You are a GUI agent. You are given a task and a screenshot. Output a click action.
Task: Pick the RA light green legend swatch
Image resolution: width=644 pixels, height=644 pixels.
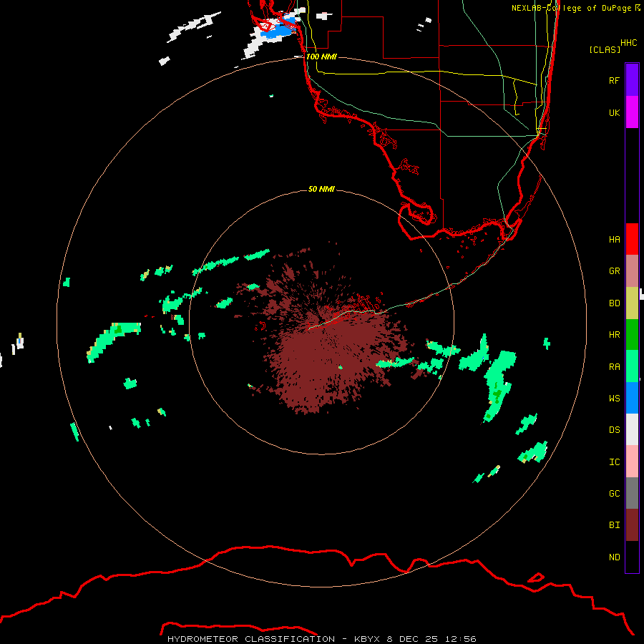tap(632, 366)
